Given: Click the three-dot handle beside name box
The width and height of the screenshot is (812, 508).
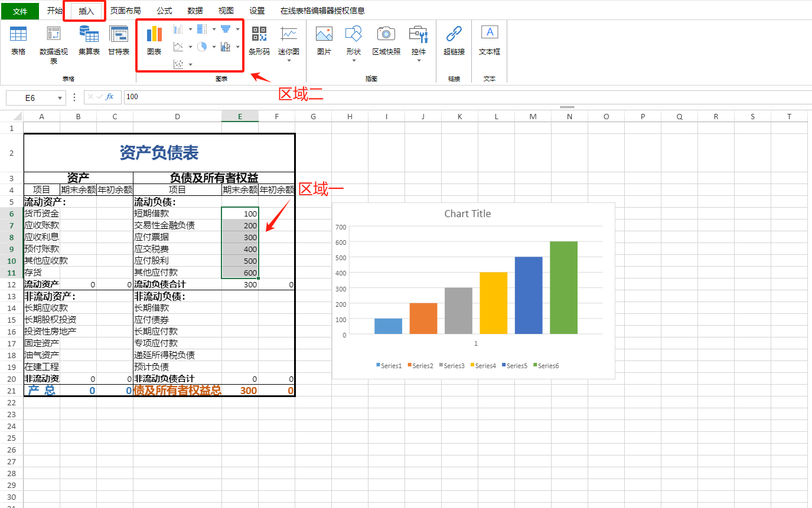Looking at the screenshot, I should click(74, 97).
